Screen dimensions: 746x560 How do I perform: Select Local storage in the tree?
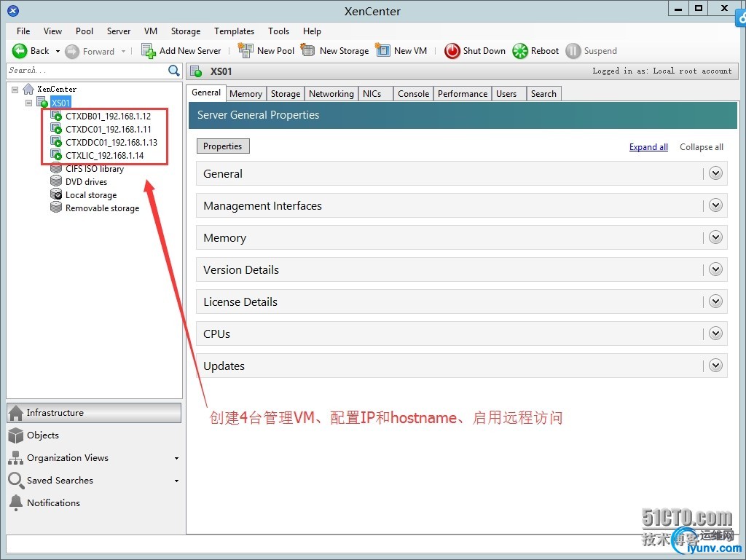click(x=91, y=195)
